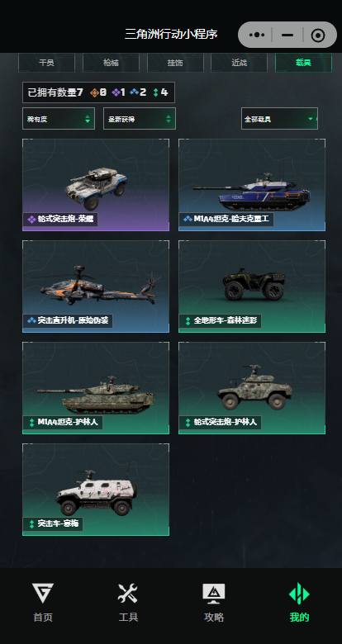
Task: Open the 攻略 guide monitor icon
Action: point(213,594)
